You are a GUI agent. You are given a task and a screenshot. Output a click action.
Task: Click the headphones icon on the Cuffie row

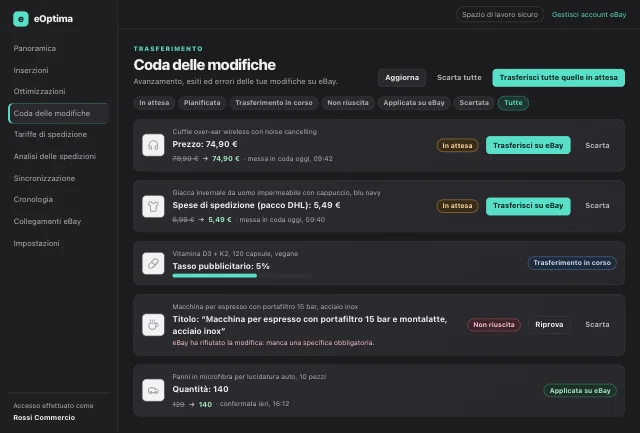(x=153, y=145)
